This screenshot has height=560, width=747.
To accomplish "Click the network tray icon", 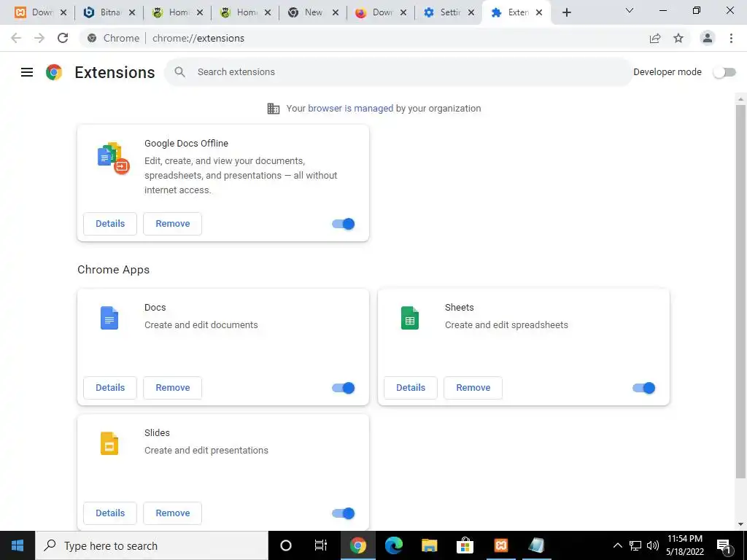I will point(635,545).
